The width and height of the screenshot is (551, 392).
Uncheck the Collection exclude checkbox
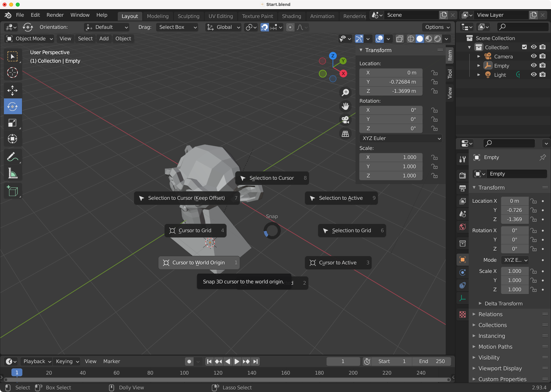coord(524,47)
